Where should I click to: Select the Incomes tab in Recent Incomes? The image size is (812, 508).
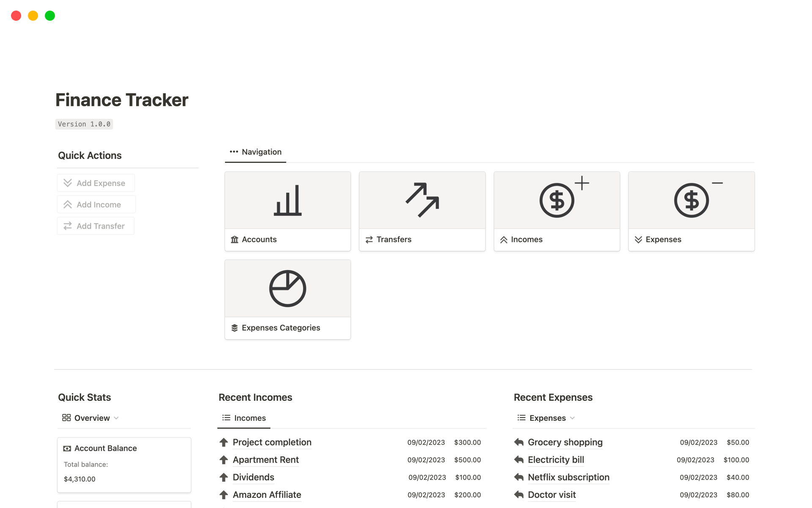coord(244,418)
